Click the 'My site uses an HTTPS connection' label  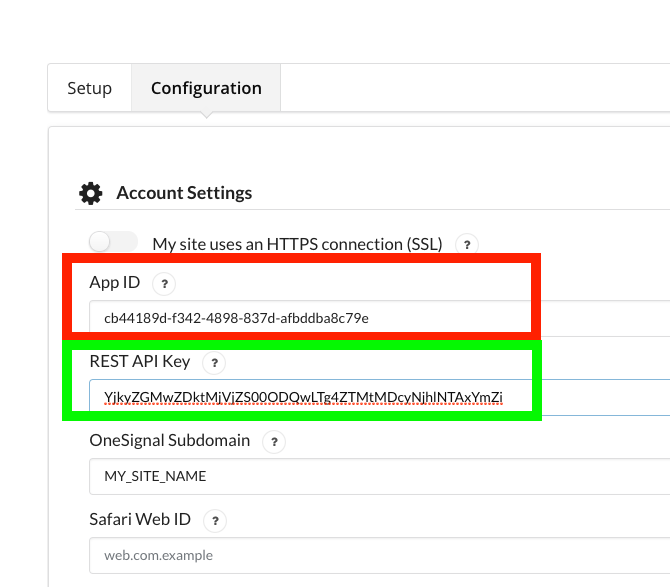298,244
